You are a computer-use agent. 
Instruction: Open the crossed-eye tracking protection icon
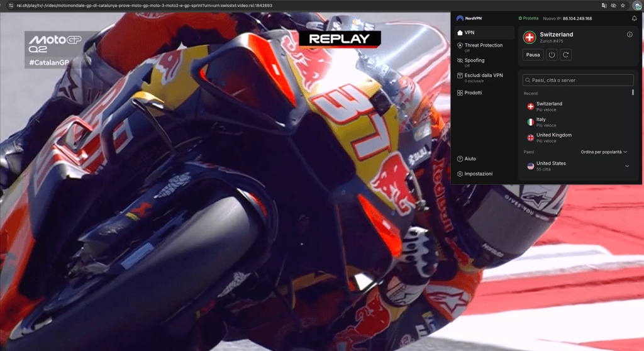613,5
